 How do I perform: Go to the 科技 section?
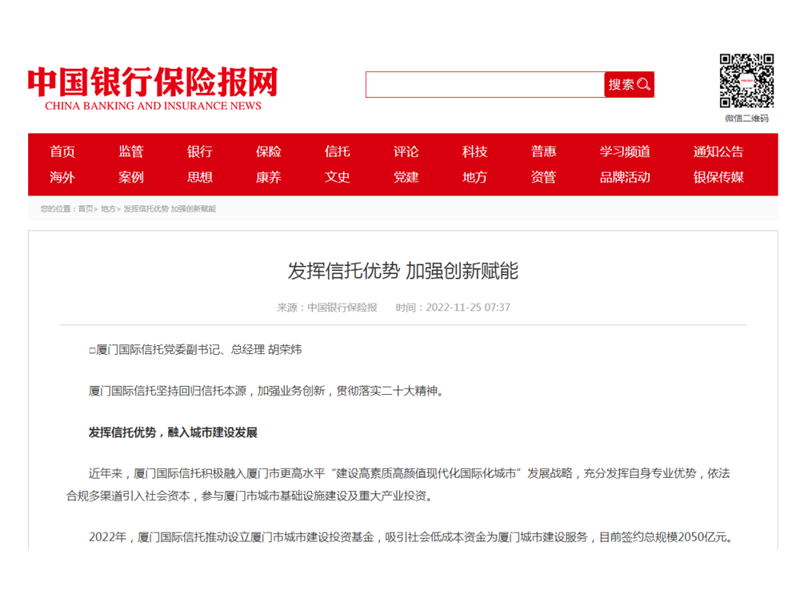(x=474, y=152)
